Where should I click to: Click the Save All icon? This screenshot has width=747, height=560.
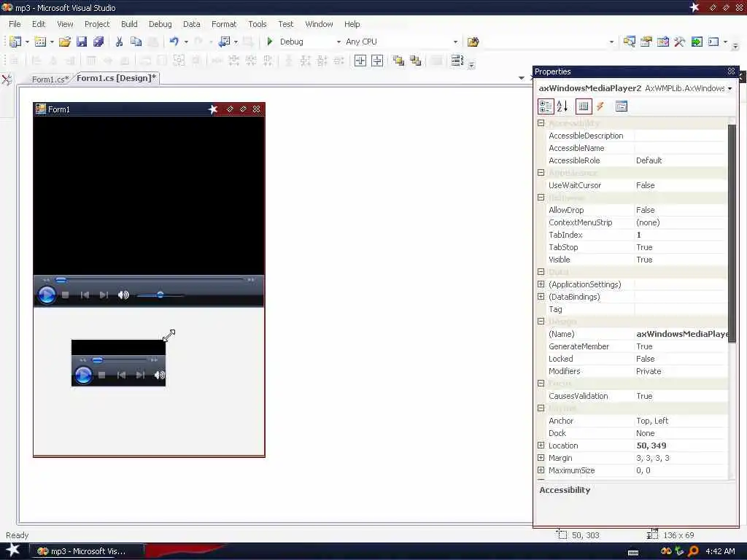click(98, 42)
